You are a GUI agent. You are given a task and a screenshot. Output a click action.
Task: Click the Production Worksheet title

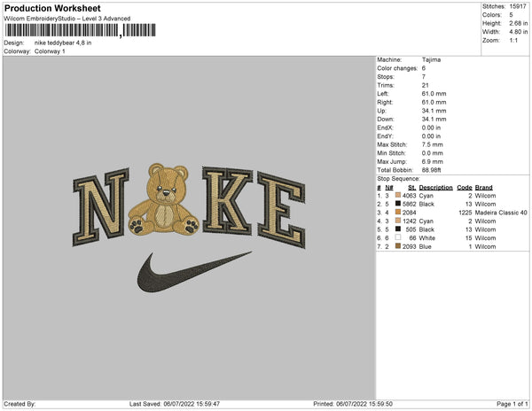pyautogui.click(x=52, y=8)
